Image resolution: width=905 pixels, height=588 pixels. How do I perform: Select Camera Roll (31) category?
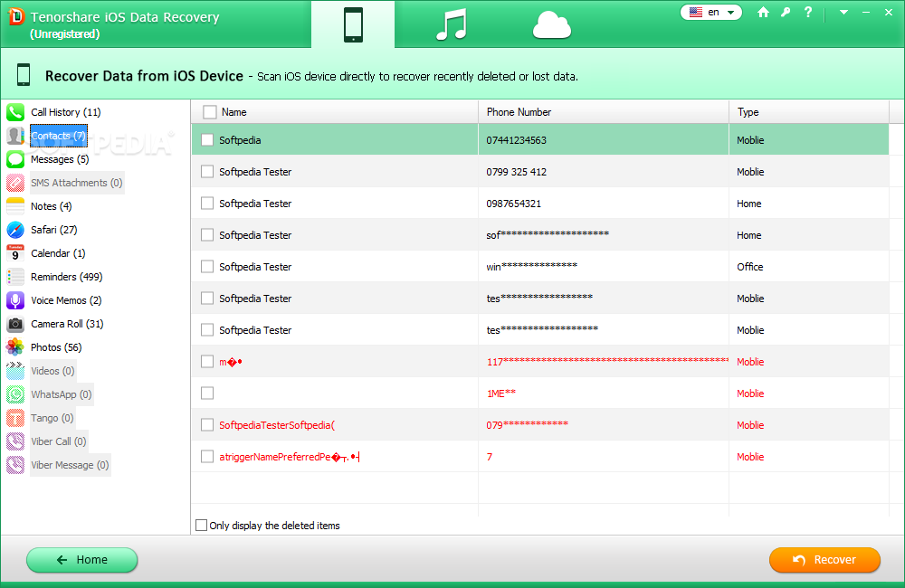(68, 324)
